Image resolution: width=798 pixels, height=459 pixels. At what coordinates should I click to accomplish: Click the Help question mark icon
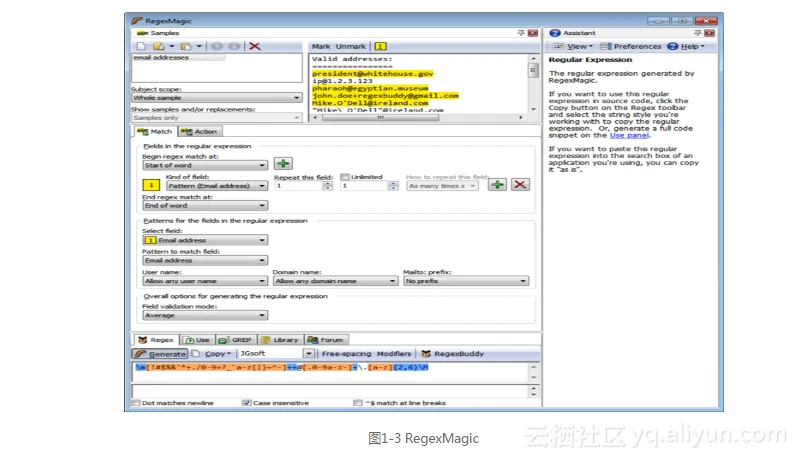point(672,46)
